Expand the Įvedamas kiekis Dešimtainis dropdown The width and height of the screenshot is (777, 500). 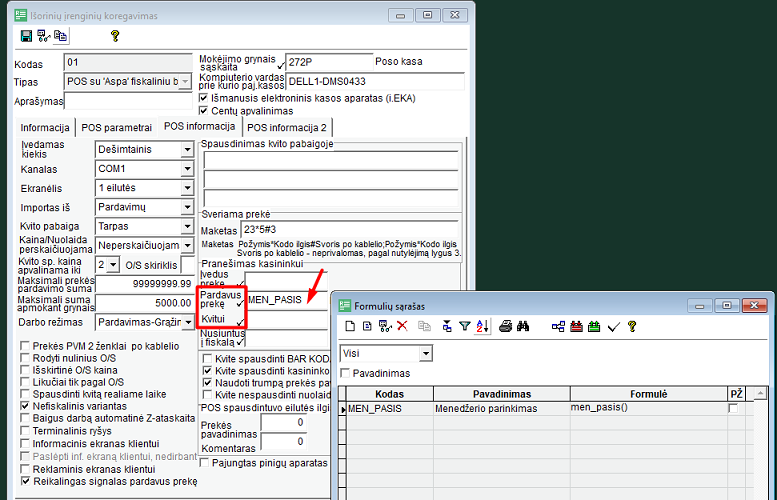coord(187,149)
